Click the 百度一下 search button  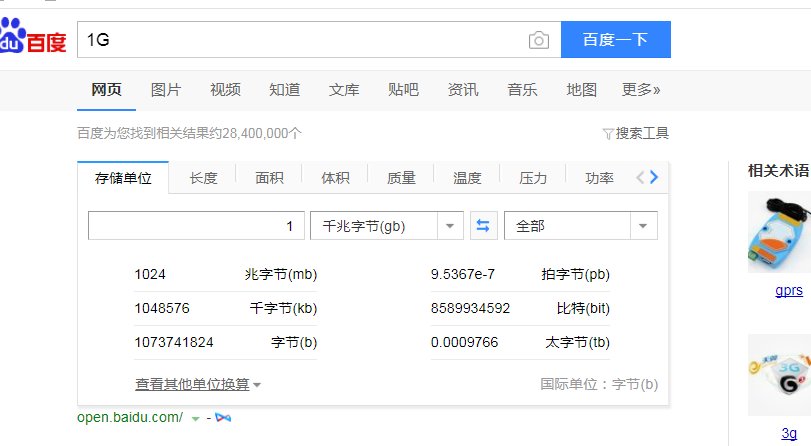615,39
